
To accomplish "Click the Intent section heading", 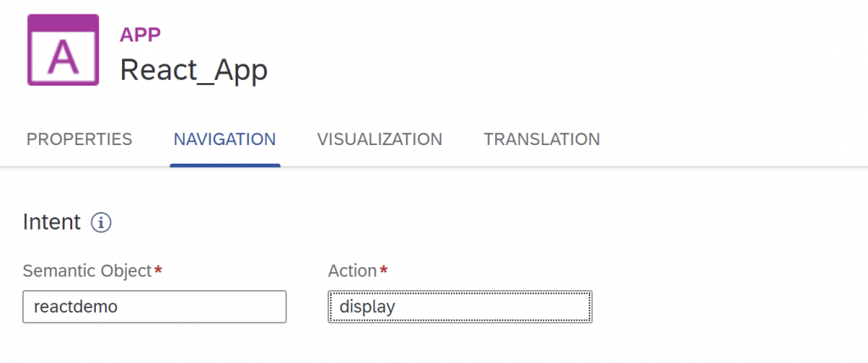I will click(x=52, y=222).
